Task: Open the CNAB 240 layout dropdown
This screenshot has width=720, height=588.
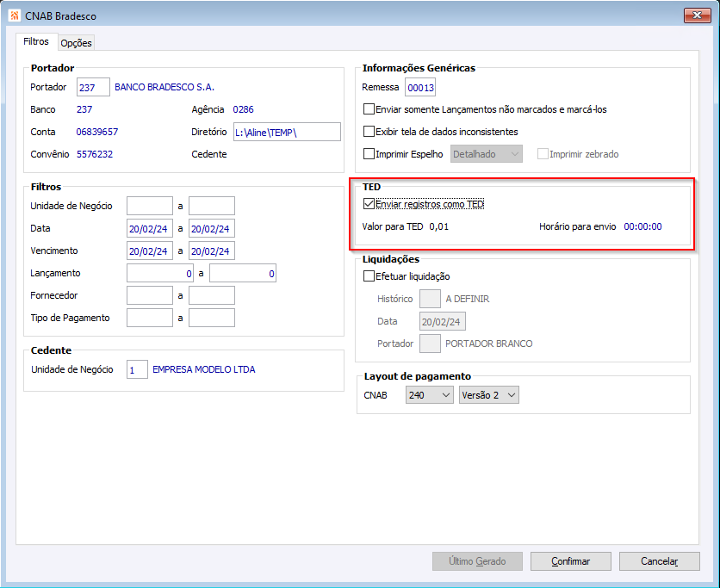Action: click(x=430, y=395)
